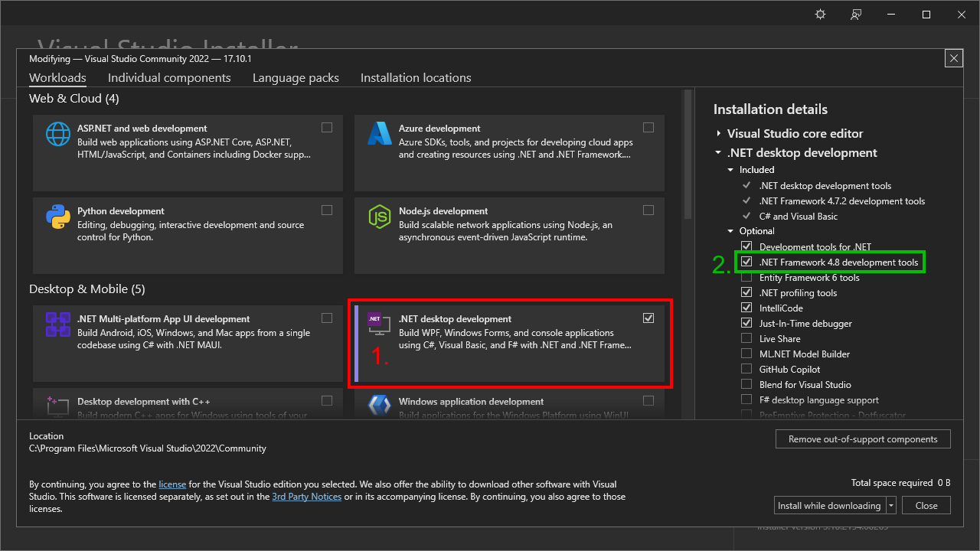
Task: Close the Modifying dialog with X button
Action: (953, 58)
